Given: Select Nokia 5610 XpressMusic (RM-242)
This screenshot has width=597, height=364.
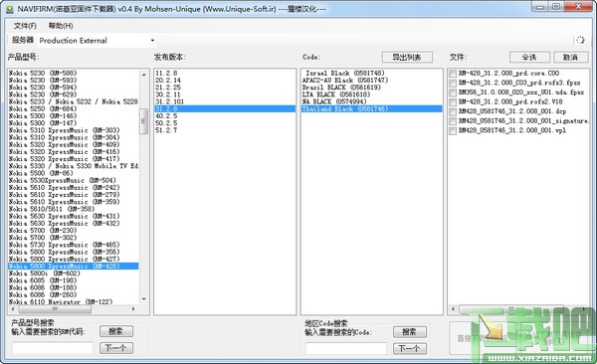Looking at the screenshot, I should pos(74,187).
